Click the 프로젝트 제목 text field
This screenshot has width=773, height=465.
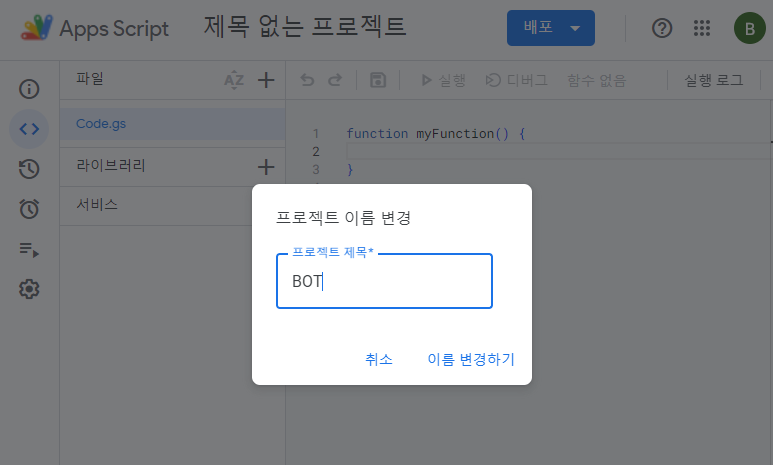click(x=384, y=282)
